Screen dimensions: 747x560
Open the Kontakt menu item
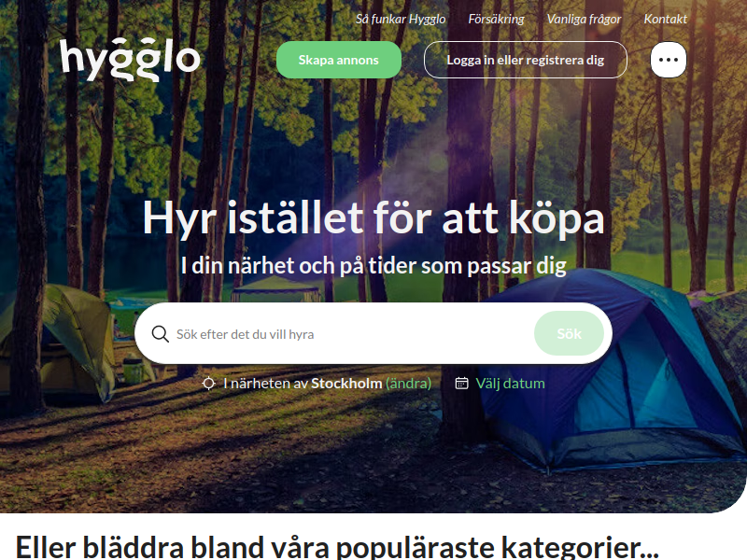tap(666, 19)
